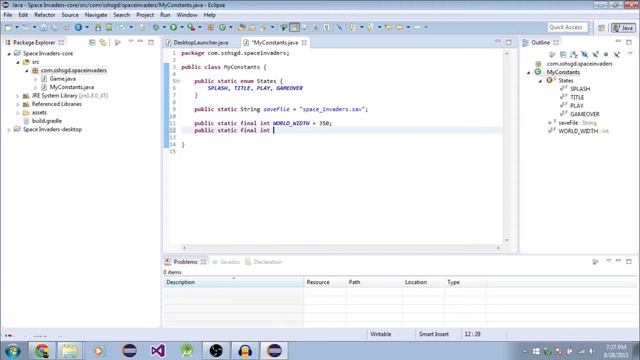This screenshot has height=360, width=640.
Task: Click the Location column header
Action: click(x=423, y=282)
